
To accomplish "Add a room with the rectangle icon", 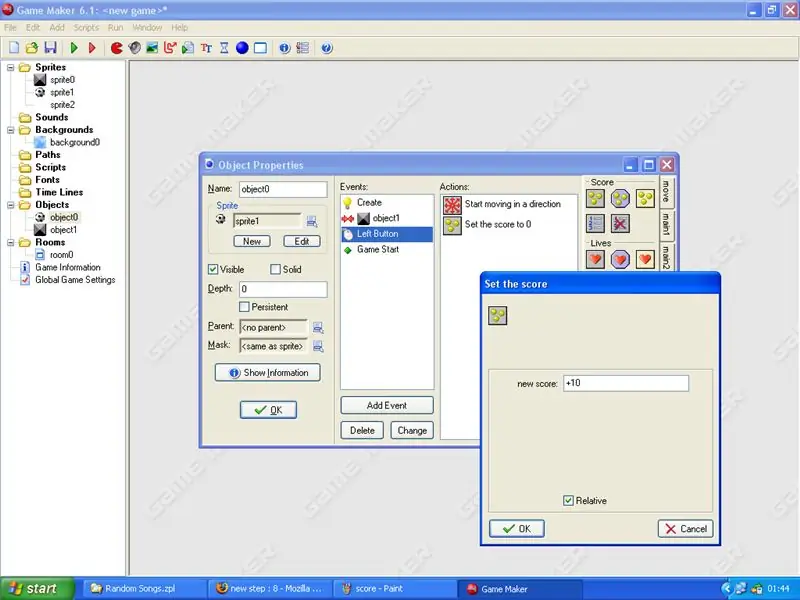I will click(260, 48).
